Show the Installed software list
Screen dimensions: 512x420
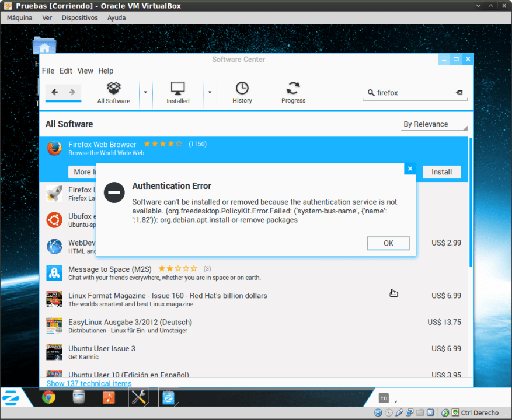coord(177,93)
